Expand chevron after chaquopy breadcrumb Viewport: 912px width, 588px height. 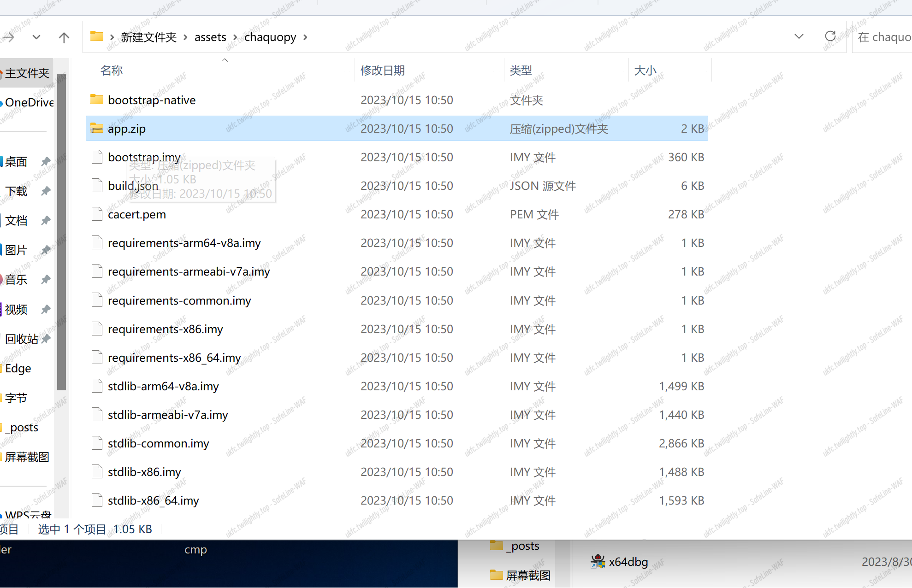pyautogui.click(x=305, y=37)
